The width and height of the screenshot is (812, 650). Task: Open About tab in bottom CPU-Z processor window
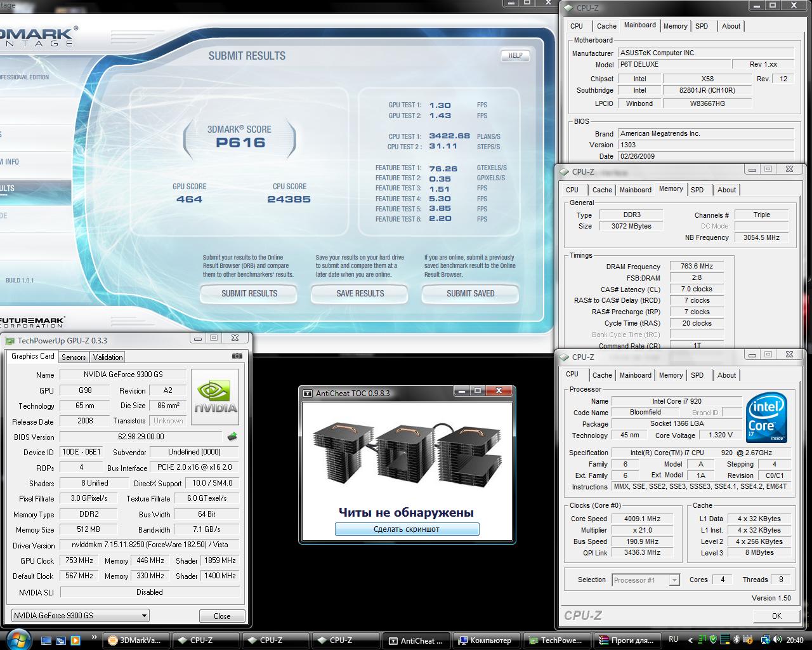pos(726,375)
